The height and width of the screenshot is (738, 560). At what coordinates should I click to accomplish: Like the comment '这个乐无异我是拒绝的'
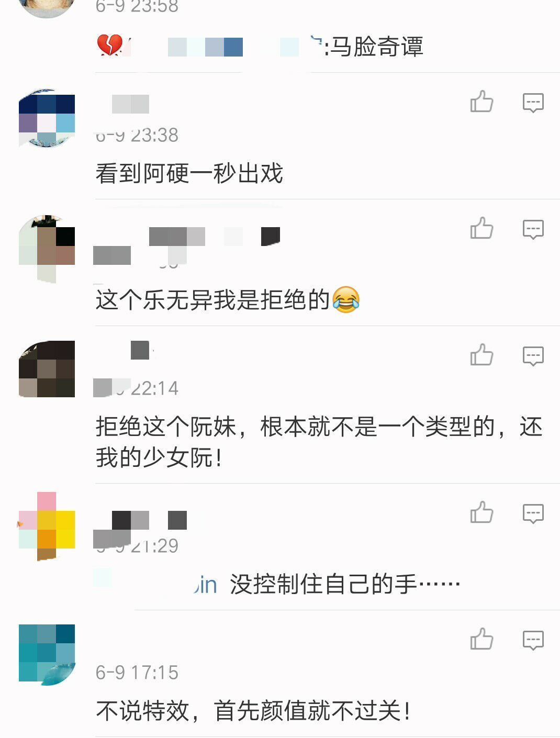[481, 228]
